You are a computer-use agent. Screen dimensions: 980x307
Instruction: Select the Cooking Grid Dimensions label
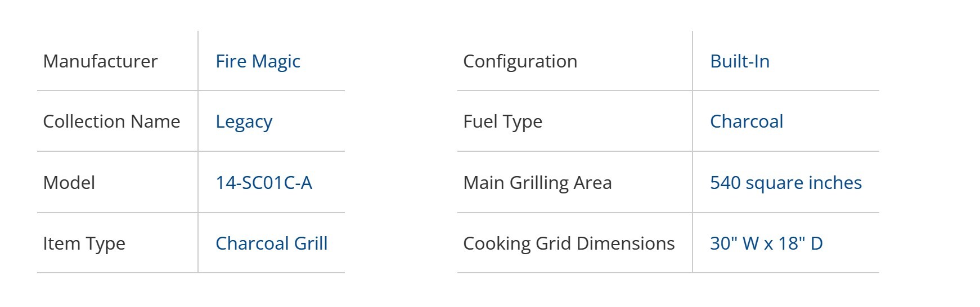point(568,243)
